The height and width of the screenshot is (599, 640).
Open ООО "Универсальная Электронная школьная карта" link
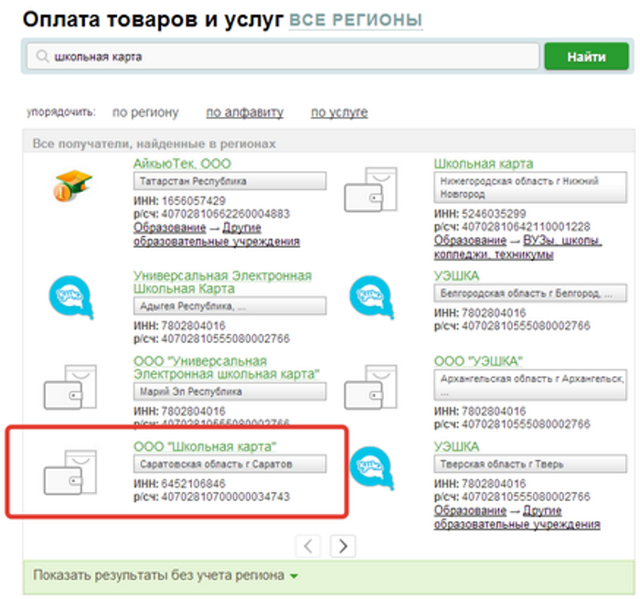tap(226, 368)
